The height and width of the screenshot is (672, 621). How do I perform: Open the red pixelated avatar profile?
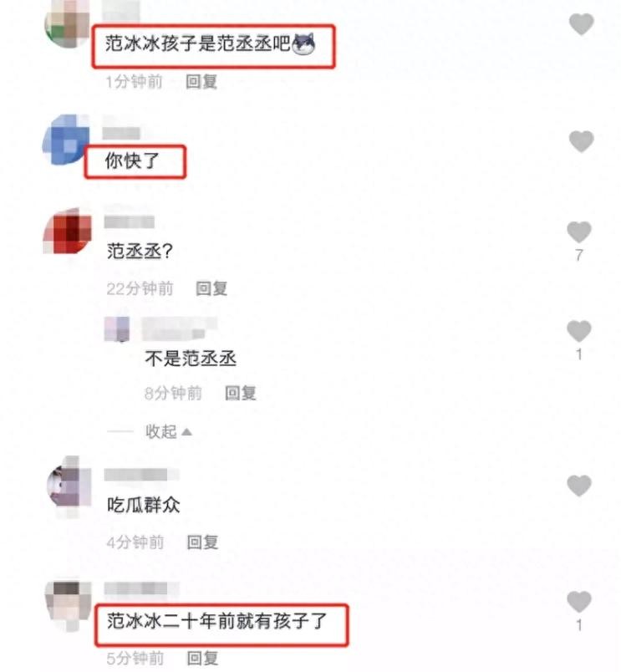pos(68,231)
